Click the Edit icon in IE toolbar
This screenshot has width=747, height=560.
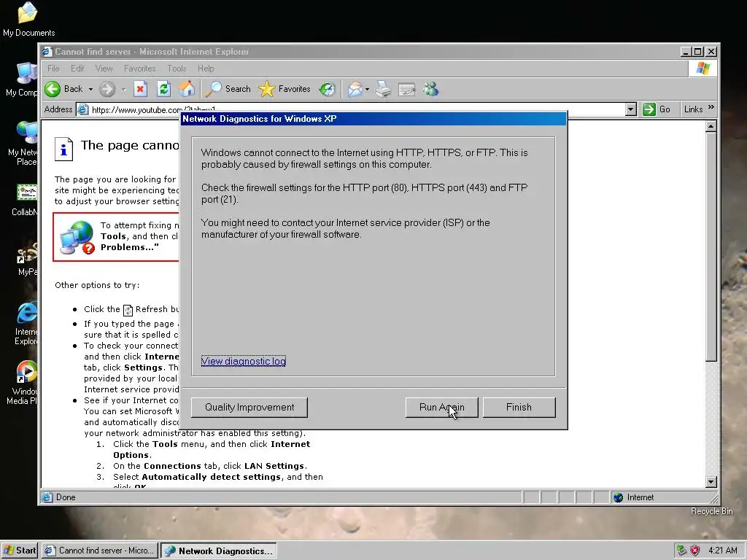pyautogui.click(x=407, y=89)
